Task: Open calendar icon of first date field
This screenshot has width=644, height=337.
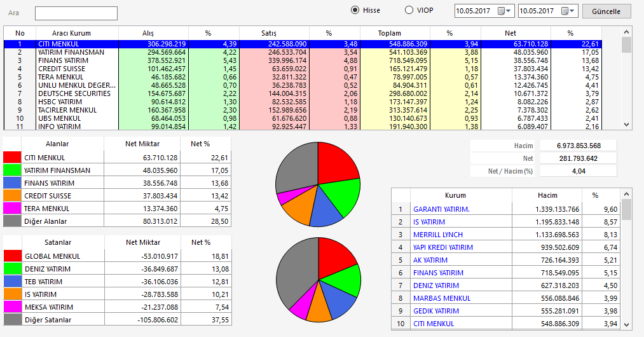Action: point(501,11)
